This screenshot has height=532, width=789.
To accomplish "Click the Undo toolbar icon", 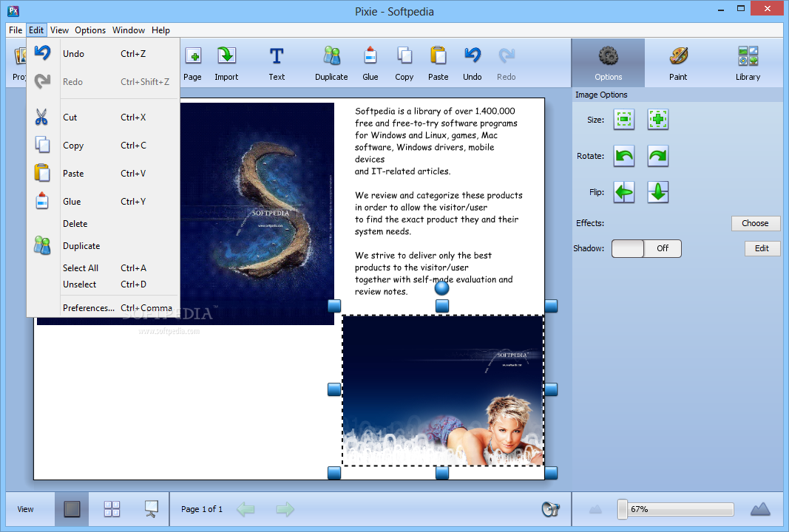I will (x=472, y=56).
